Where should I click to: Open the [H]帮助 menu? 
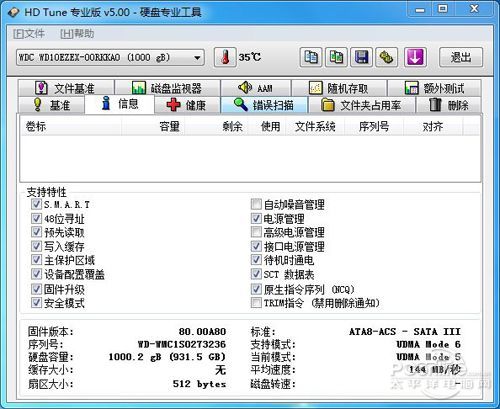[x=77, y=34]
